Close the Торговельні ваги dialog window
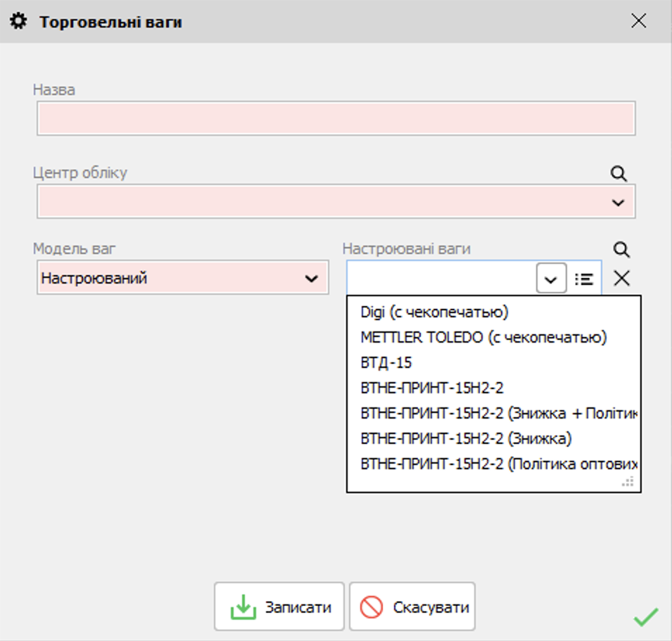The height and width of the screenshot is (641, 672). coord(638,21)
